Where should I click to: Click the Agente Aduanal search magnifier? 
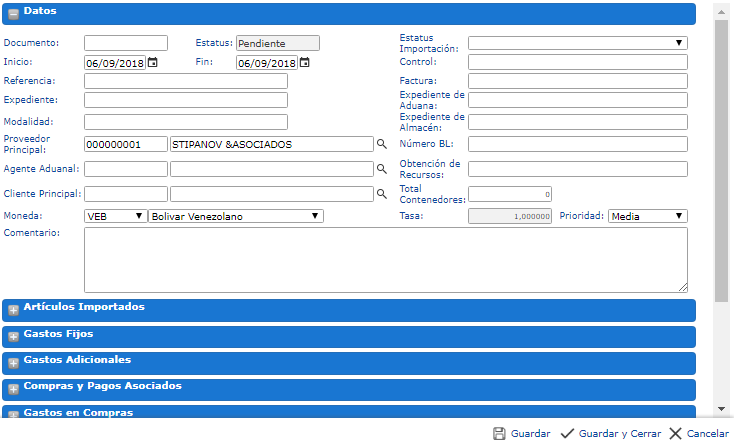[381, 169]
